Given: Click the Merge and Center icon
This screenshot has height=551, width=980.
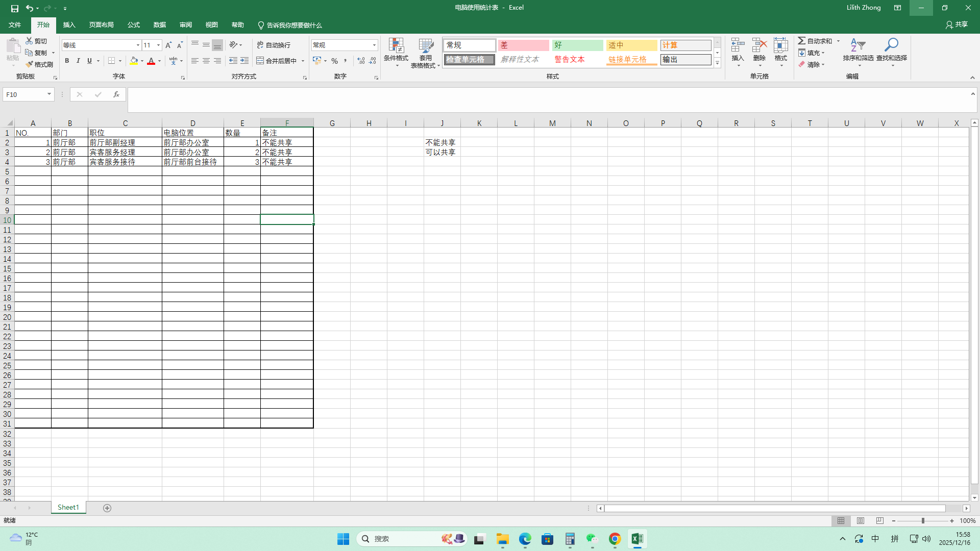Looking at the screenshot, I should 260,61.
